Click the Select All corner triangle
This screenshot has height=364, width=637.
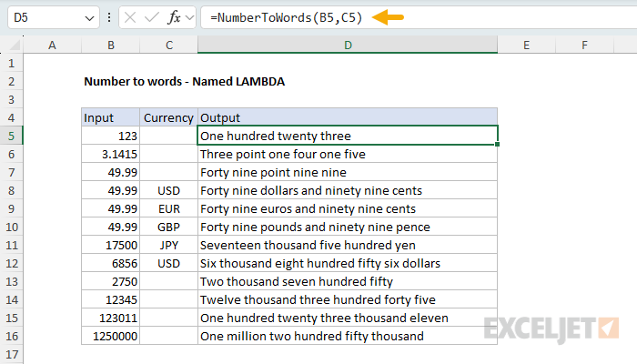[15, 45]
